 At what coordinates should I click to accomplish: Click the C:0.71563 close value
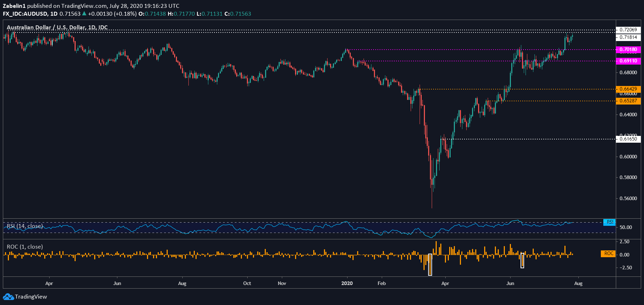click(x=238, y=14)
